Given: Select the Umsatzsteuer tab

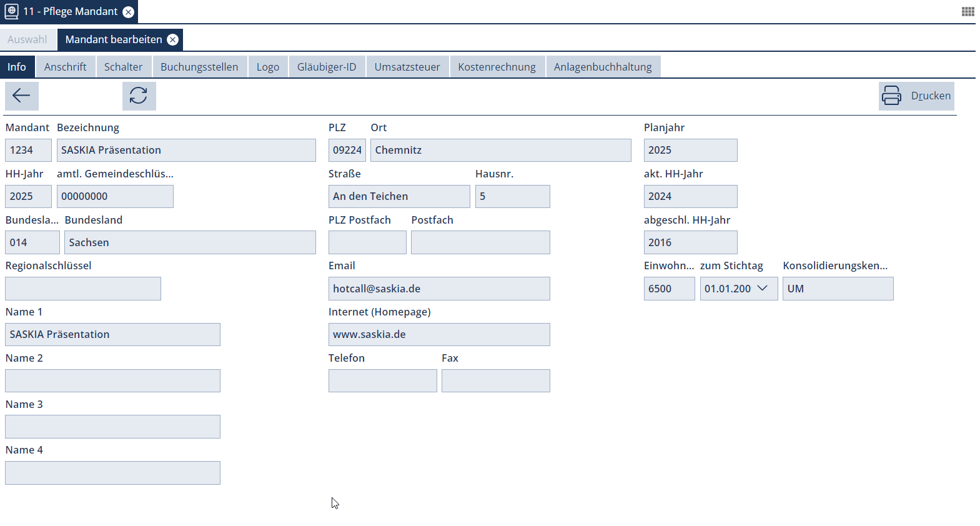Looking at the screenshot, I should tap(407, 67).
